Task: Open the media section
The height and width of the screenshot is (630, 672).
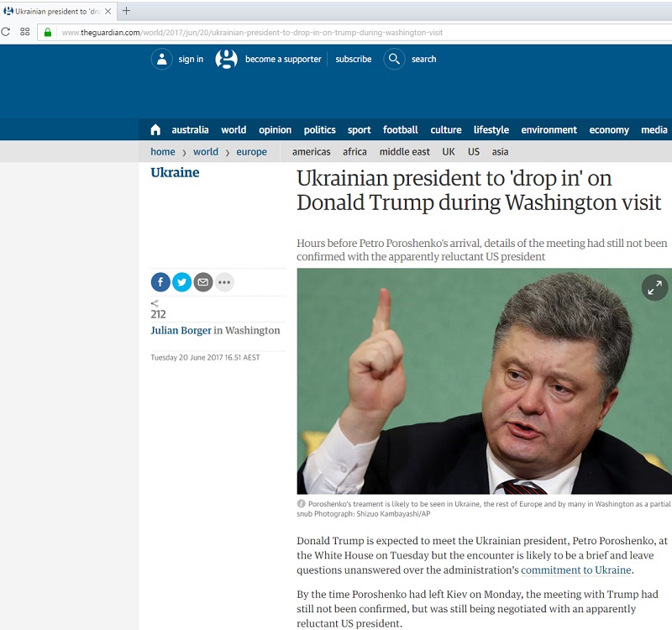Action: [x=654, y=130]
